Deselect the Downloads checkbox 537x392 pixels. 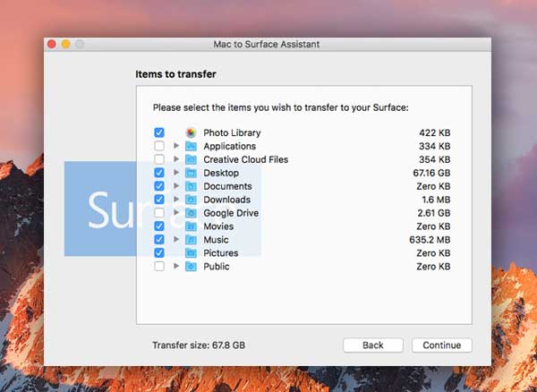tap(159, 200)
